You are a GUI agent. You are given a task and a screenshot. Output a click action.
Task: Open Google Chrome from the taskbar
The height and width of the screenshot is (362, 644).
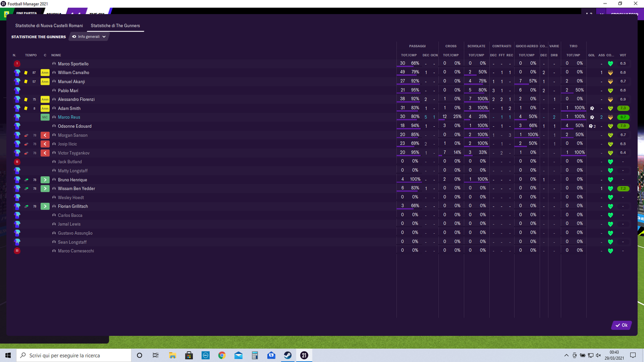pyautogui.click(x=222, y=355)
